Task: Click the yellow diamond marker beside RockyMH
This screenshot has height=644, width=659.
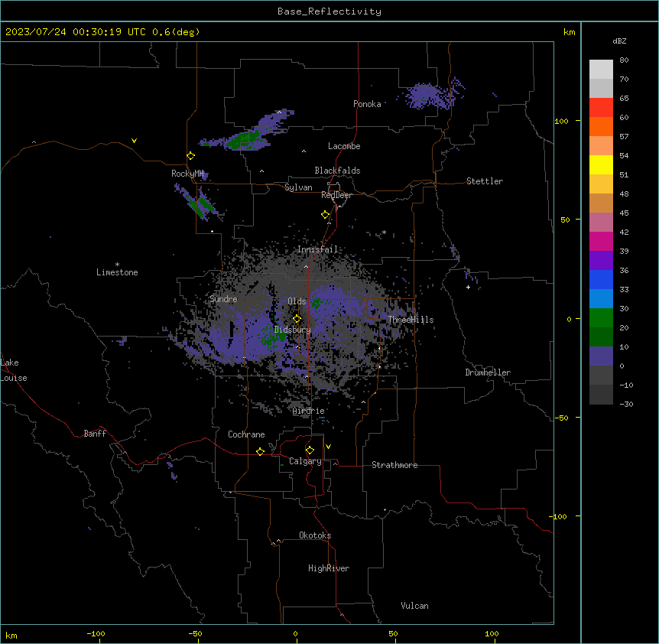Action: pos(191,156)
